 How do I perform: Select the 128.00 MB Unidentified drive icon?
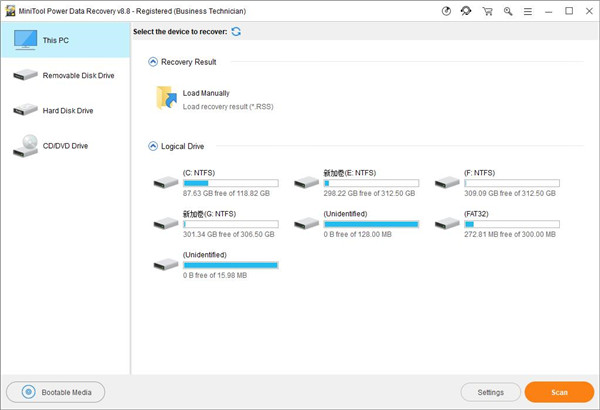307,224
